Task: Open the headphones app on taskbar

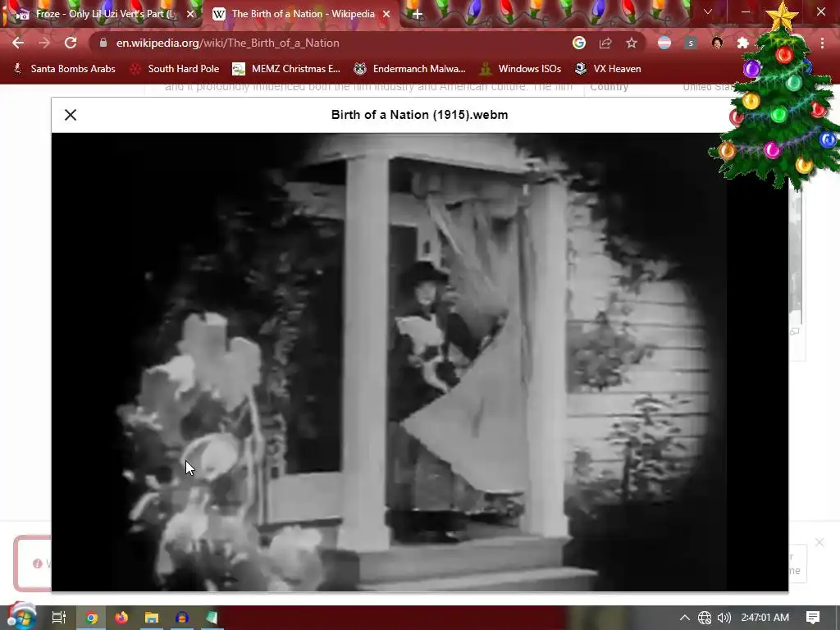Action: pyautogui.click(x=181, y=618)
